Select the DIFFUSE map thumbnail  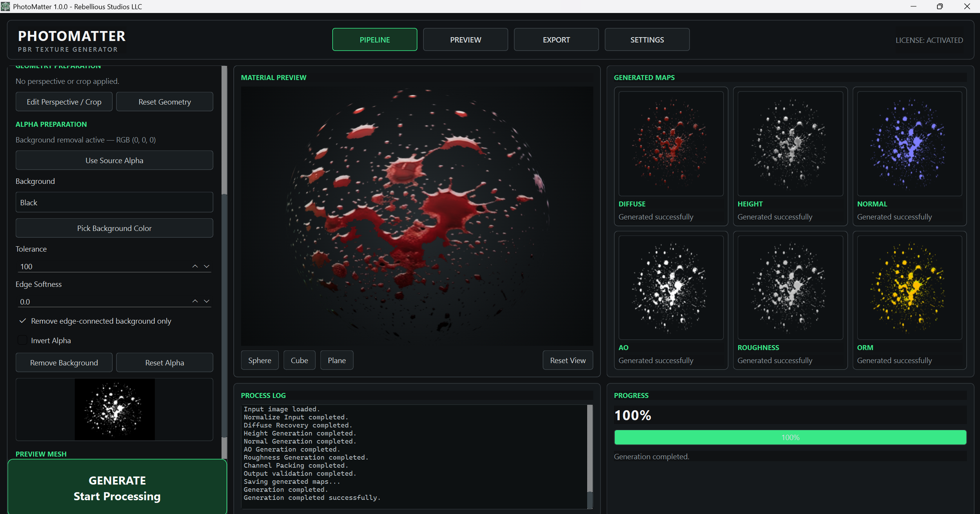coord(671,143)
